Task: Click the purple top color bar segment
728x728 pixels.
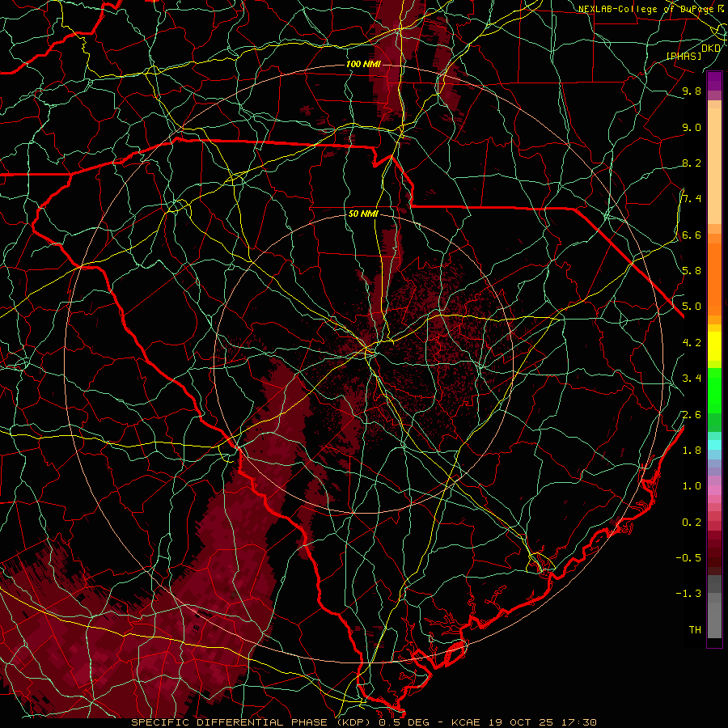Action: (714, 81)
